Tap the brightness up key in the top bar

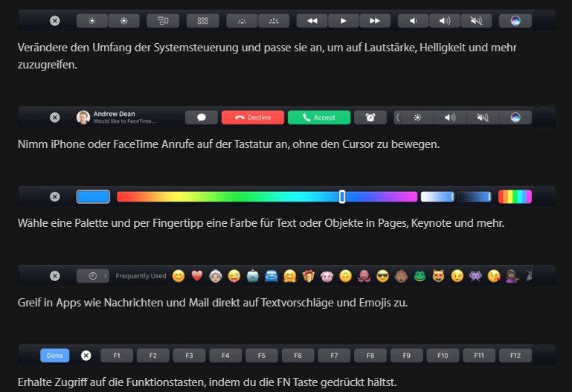tap(124, 21)
